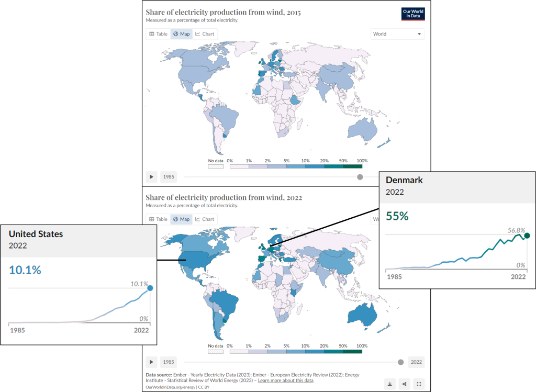536x392 pixels.
Task: Click the Our World in Data logo
Action: coord(413,14)
